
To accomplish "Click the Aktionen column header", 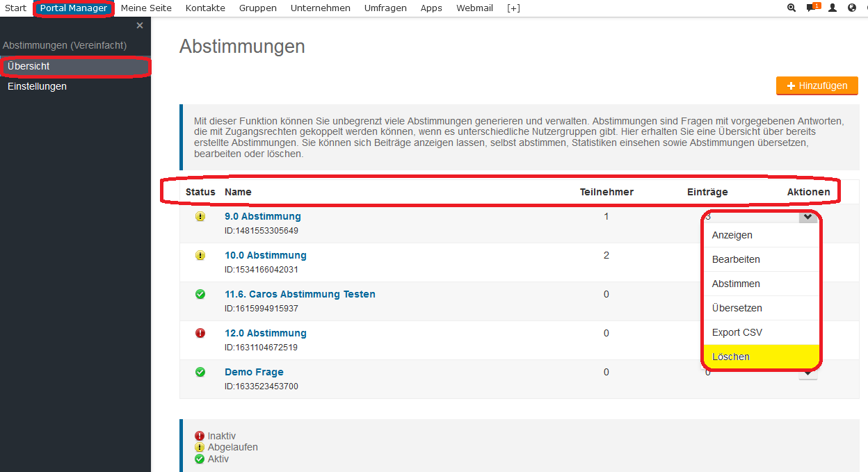I will [x=808, y=192].
